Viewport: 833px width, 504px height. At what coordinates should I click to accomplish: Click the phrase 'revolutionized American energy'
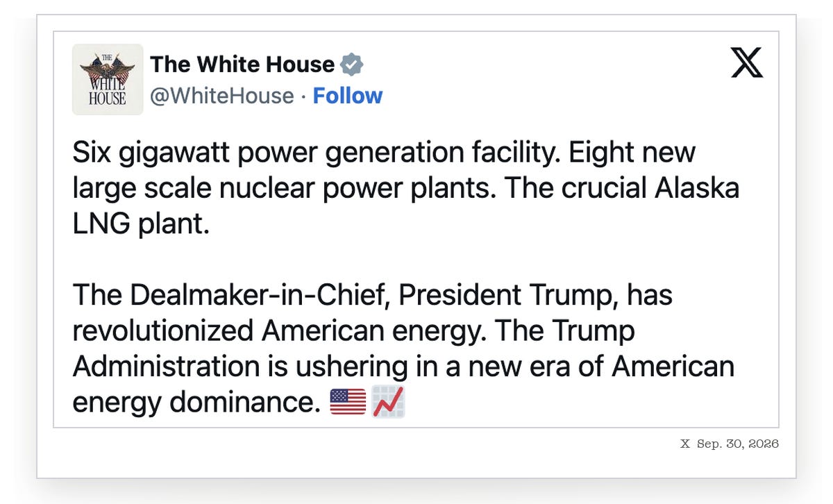pyautogui.click(x=276, y=332)
